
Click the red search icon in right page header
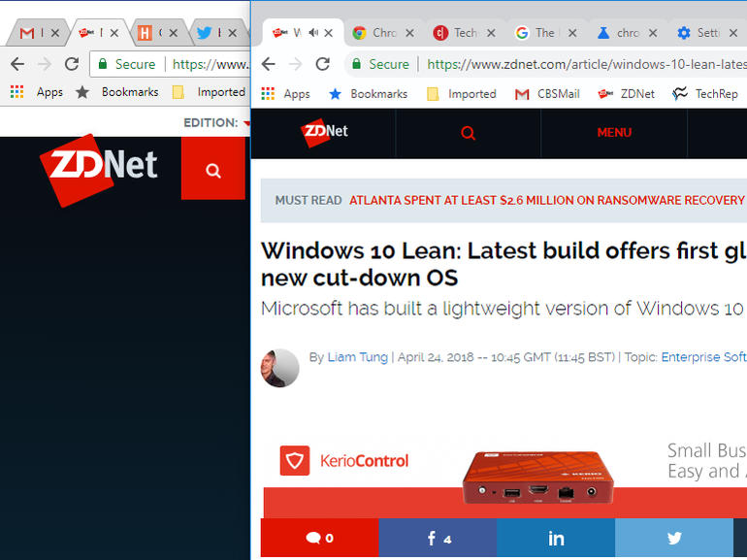(468, 133)
